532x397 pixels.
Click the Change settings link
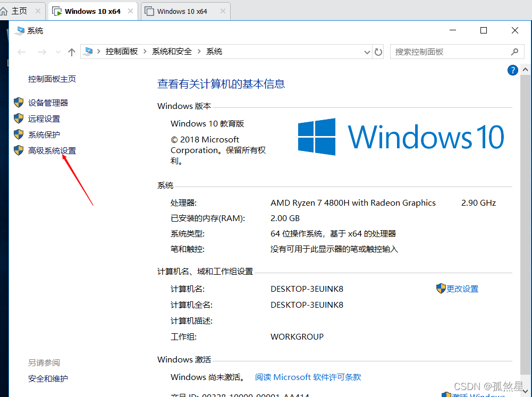pyautogui.click(x=462, y=289)
